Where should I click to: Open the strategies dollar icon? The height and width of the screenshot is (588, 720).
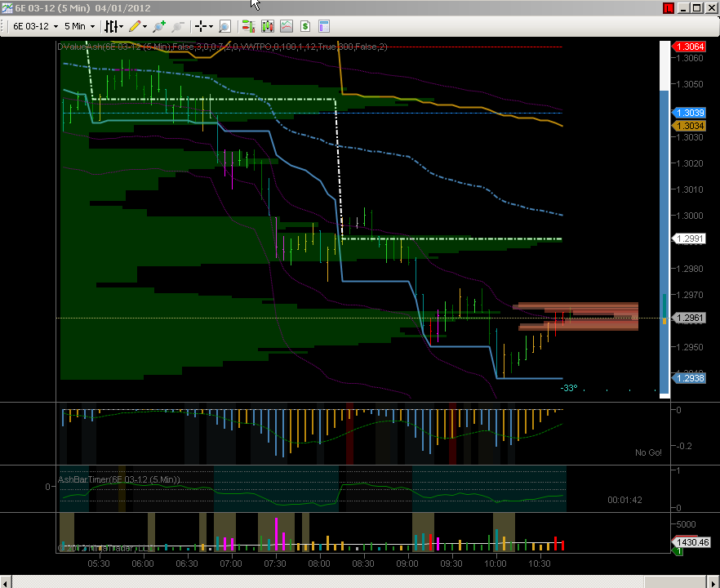coord(305,26)
